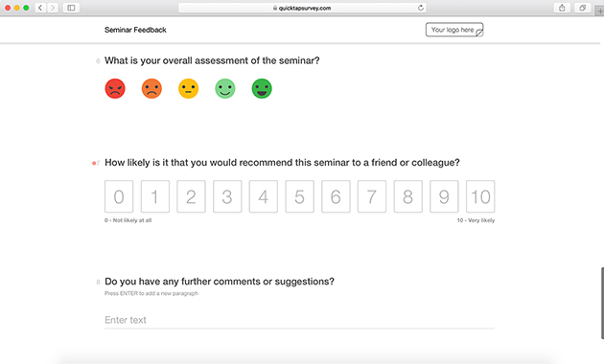This screenshot has width=604, height=364.
Task: Click the page vertical scrollbar
Action: [602, 303]
